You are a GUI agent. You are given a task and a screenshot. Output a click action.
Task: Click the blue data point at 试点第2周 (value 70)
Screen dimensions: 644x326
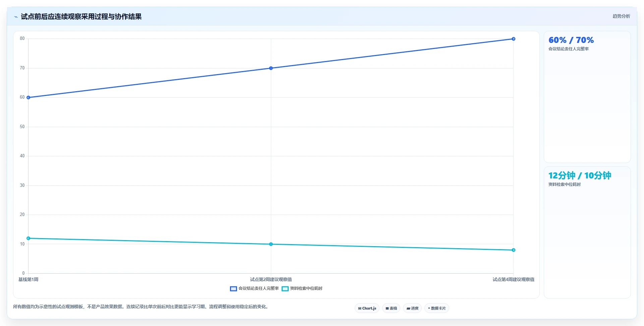click(x=271, y=68)
